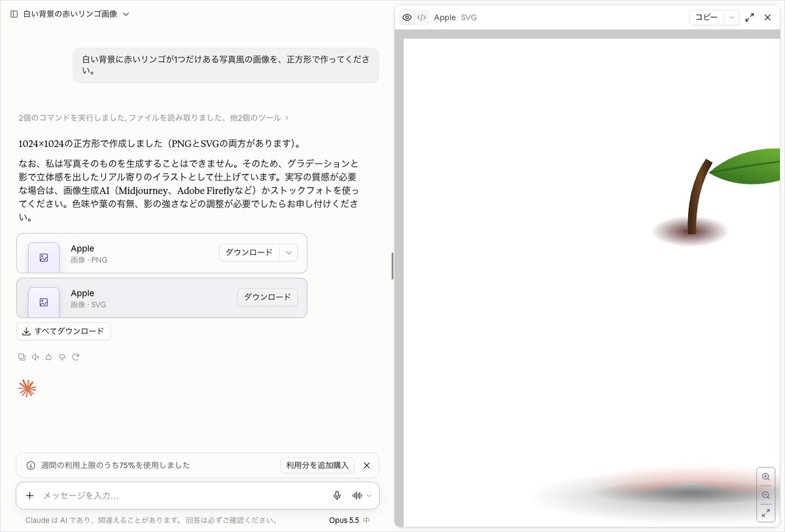Expand the executed commands summary line
The image size is (785, 532).
154,118
